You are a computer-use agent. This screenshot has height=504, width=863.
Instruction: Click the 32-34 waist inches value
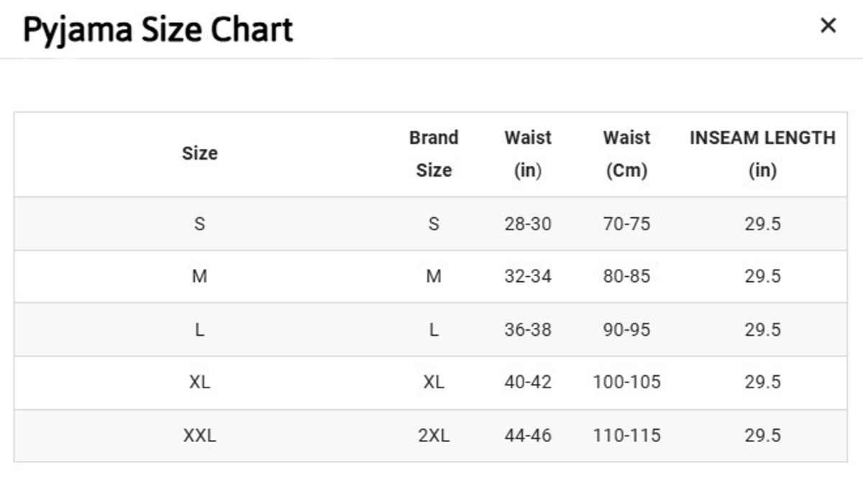[528, 276]
